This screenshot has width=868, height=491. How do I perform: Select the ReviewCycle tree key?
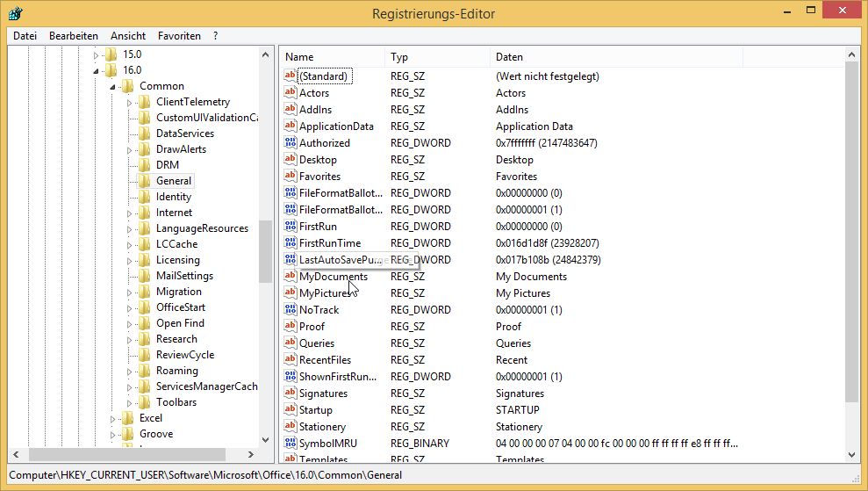coord(185,355)
